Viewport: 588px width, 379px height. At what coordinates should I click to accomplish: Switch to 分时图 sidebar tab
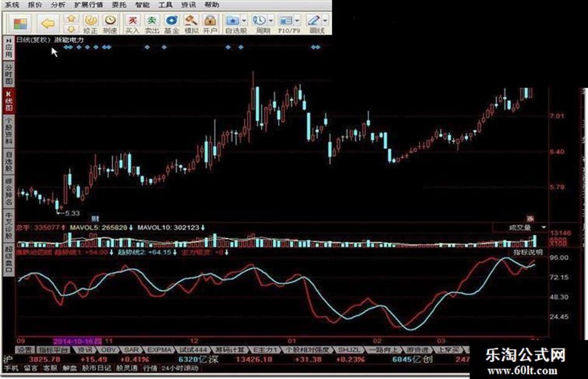[x=9, y=74]
